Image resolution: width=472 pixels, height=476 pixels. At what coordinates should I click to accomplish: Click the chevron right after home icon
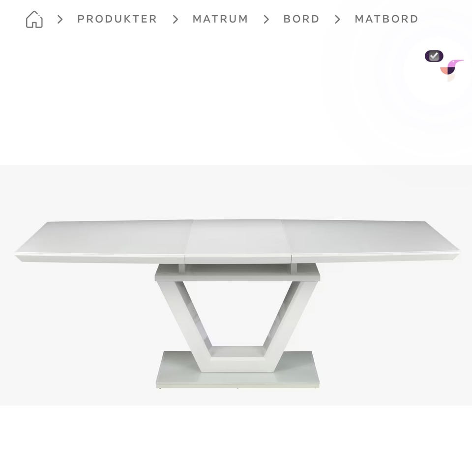point(60,20)
